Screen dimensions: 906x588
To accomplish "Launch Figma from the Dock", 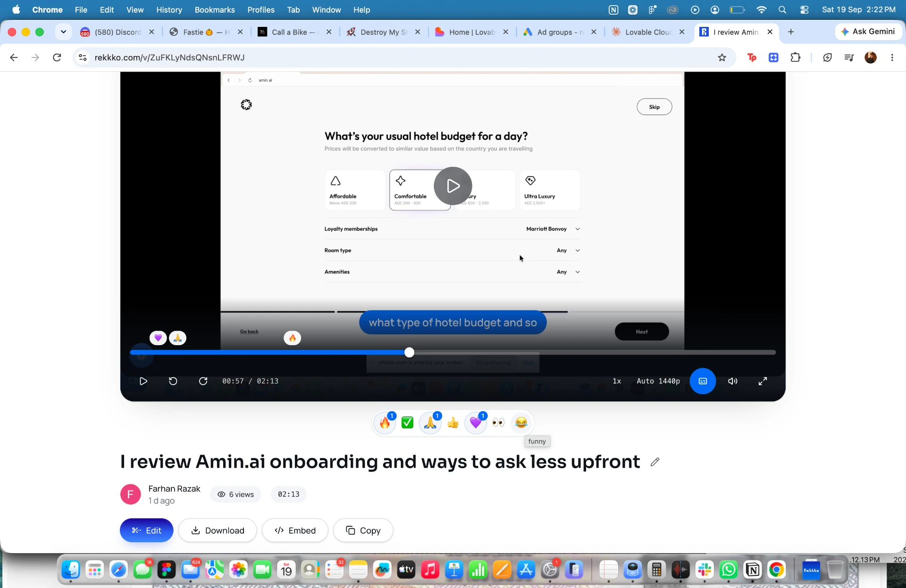I will point(167,570).
